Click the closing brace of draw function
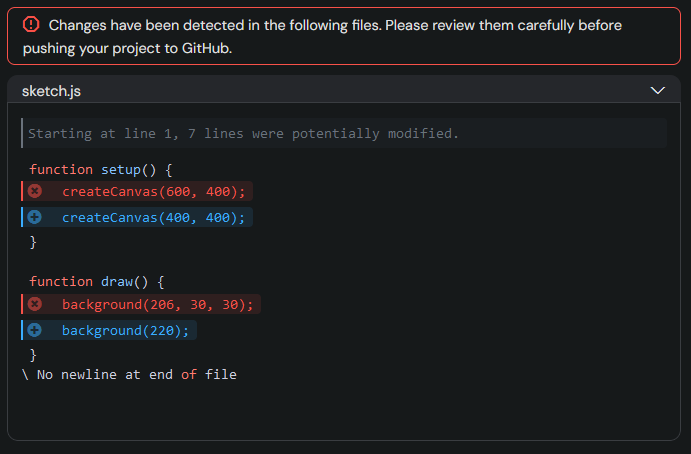The height and width of the screenshot is (454, 691). (x=33, y=355)
